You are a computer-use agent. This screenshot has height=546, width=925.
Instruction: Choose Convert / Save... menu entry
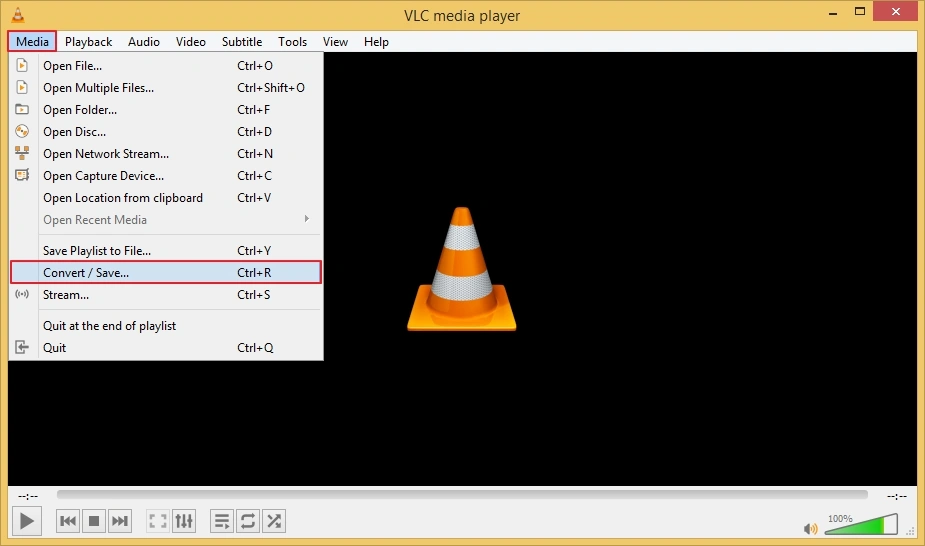pos(166,272)
